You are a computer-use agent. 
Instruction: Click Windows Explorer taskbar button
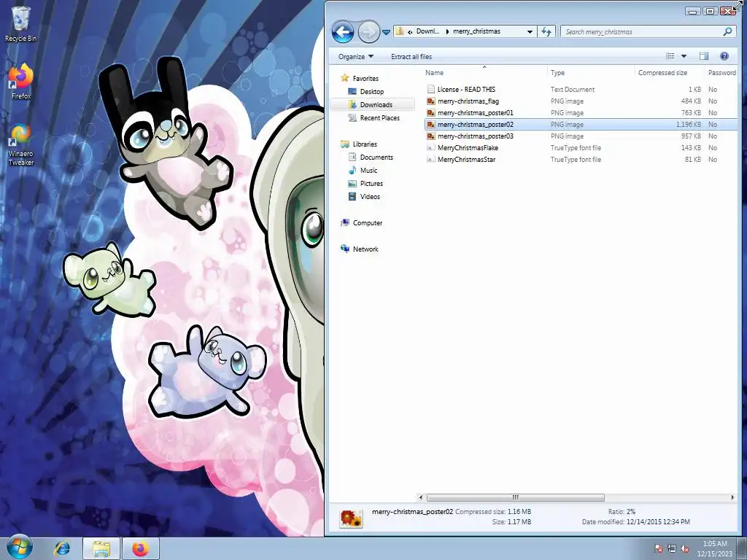coord(101,548)
